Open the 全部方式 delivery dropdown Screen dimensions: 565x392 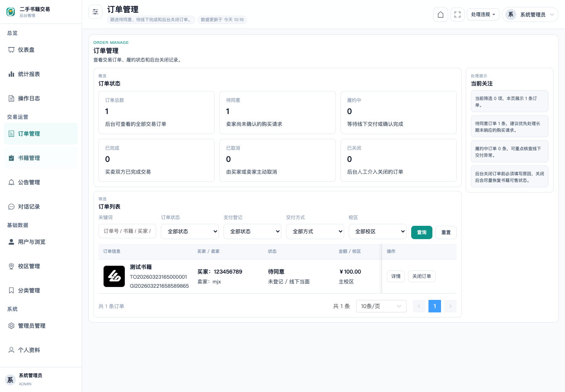click(315, 231)
